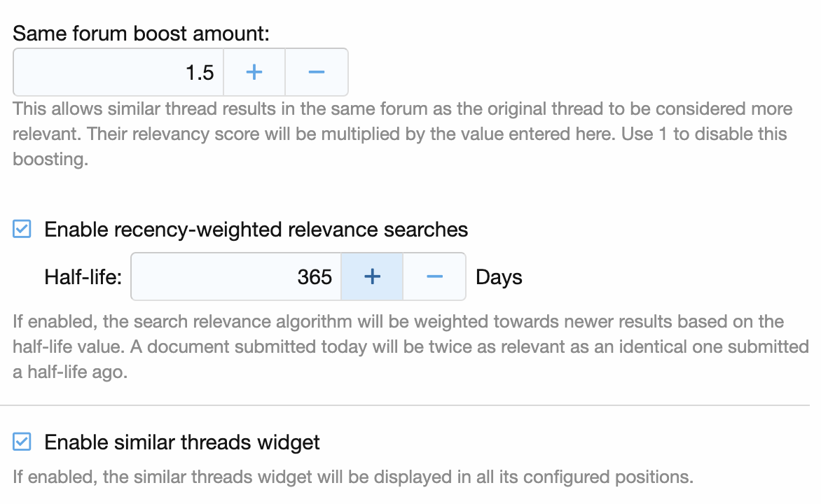Click the word 'boosting.' in the description

(x=50, y=159)
